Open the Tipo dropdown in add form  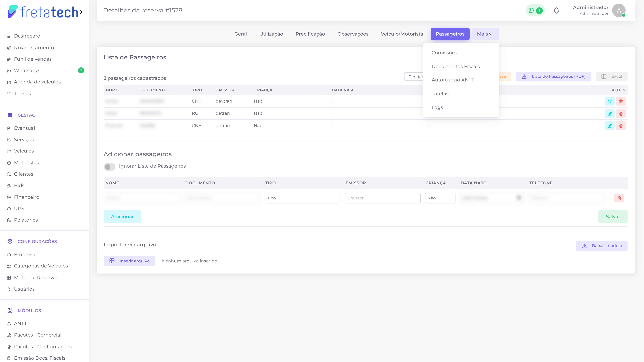[x=302, y=198]
